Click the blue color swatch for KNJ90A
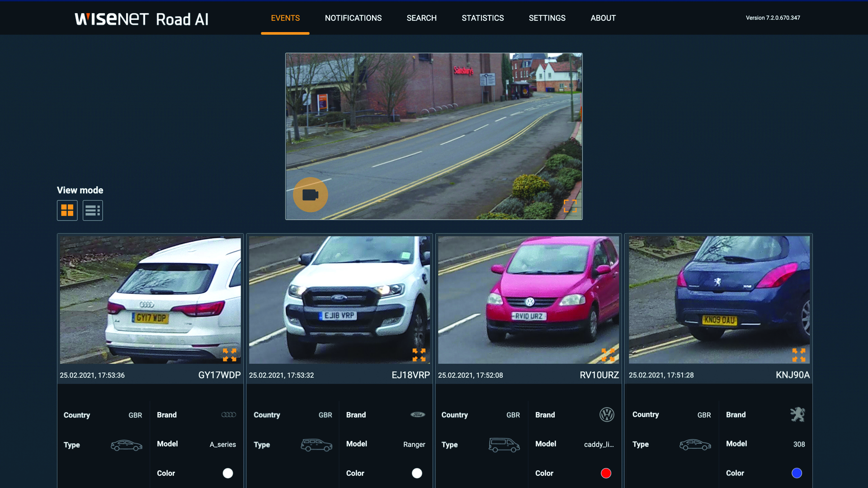 tap(797, 473)
